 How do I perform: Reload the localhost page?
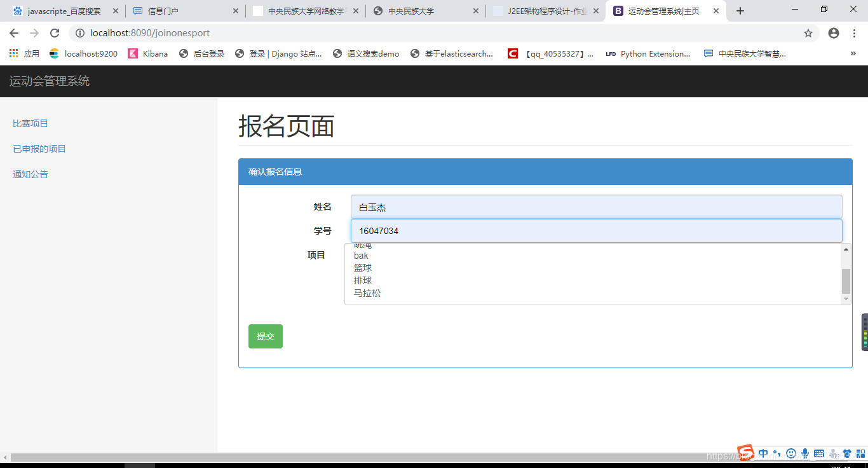(55, 33)
